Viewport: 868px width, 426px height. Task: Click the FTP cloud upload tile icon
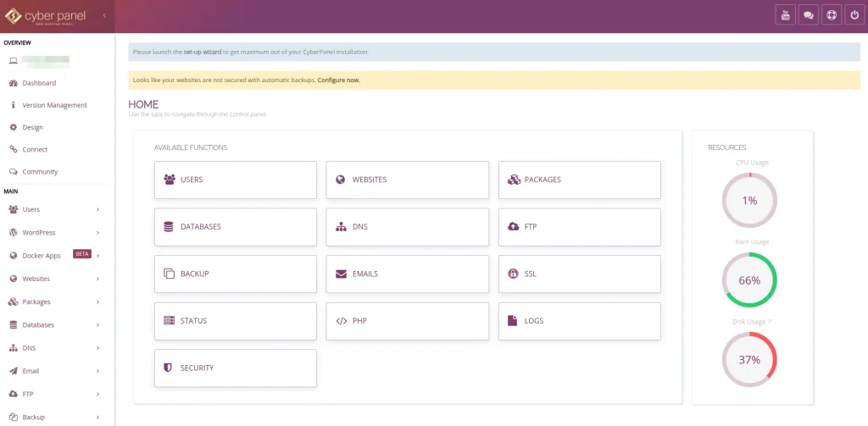click(513, 227)
